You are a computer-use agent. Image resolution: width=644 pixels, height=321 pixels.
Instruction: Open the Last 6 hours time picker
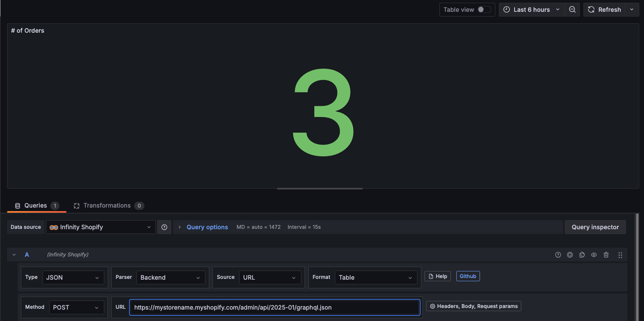[531, 9]
